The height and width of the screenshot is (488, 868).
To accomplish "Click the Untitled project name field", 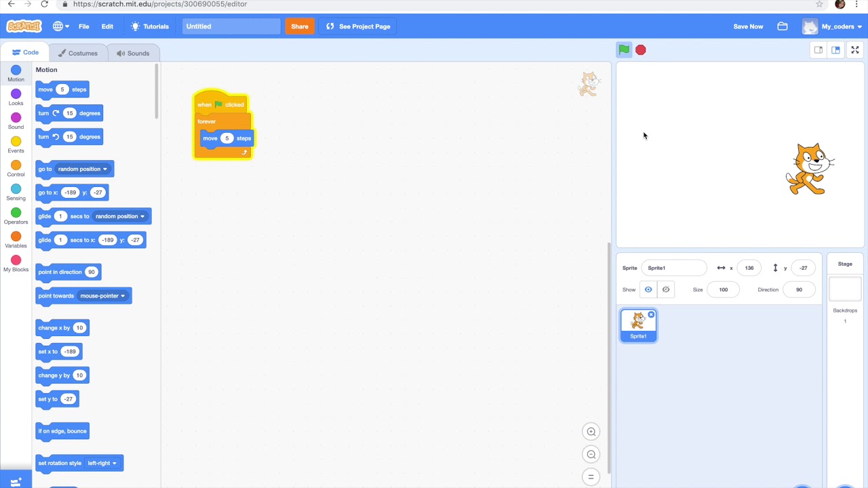I will coord(231,26).
